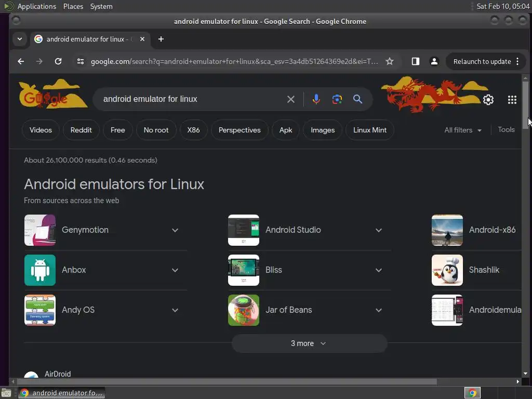The height and width of the screenshot is (399, 532).
Task: Click the clock showing Sat Feb 10
Action: coord(503,6)
